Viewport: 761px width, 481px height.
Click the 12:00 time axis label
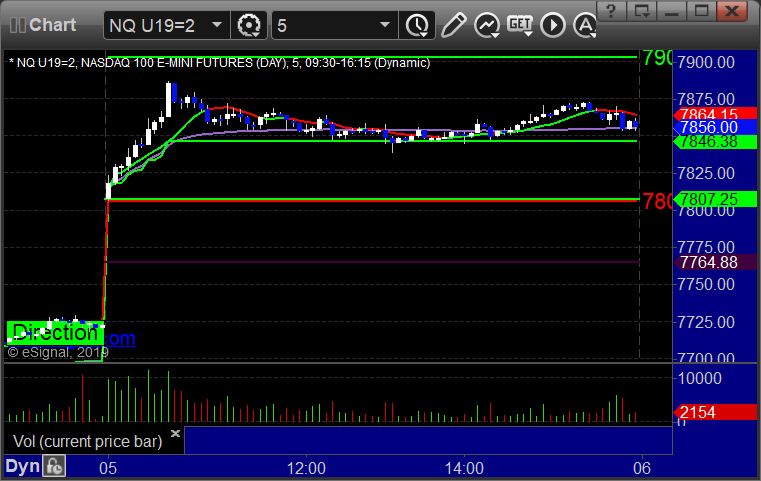(x=306, y=468)
